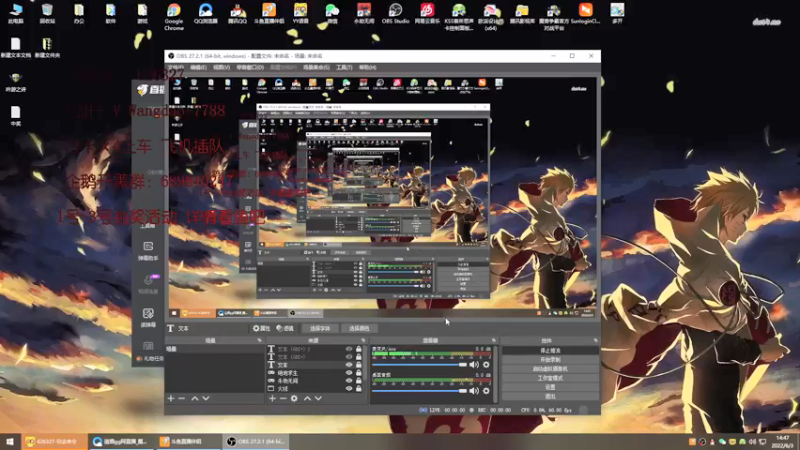Start the virtual camera (启动虚拟摄像机)
The height and width of the screenshot is (450, 800).
pyautogui.click(x=550, y=369)
